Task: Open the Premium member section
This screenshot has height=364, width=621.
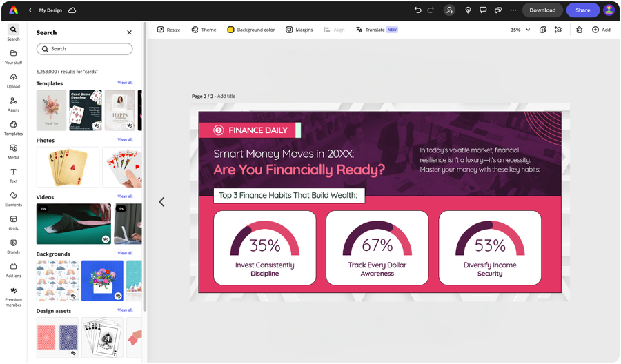Action: (x=14, y=296)
